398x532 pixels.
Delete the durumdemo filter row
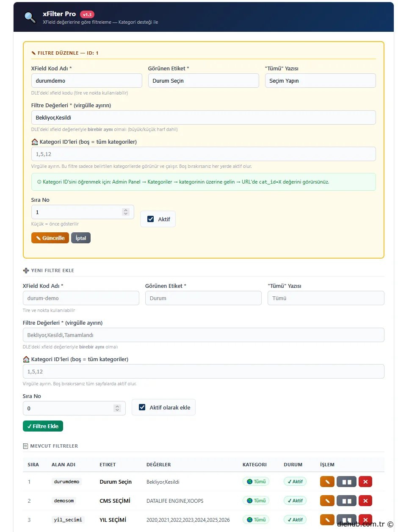click(x=365, y=482)
